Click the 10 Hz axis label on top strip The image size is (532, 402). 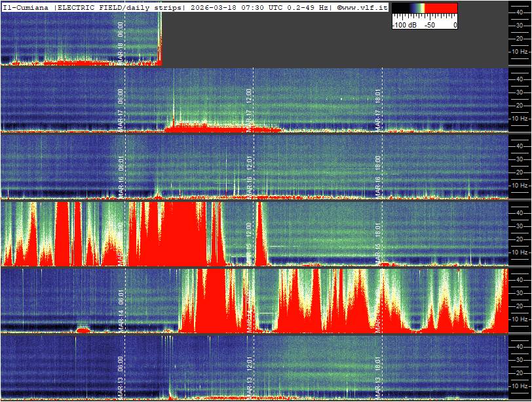click(520, 51)
